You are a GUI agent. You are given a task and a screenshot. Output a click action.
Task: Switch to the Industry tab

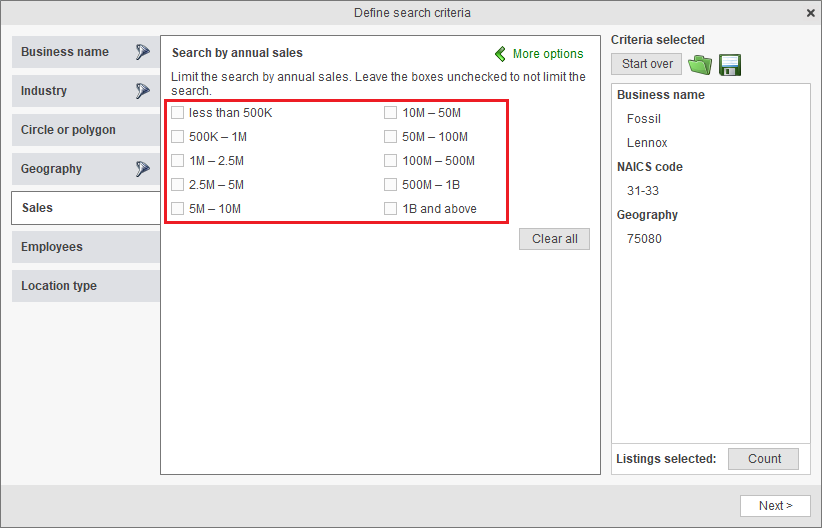click(86, 91)
